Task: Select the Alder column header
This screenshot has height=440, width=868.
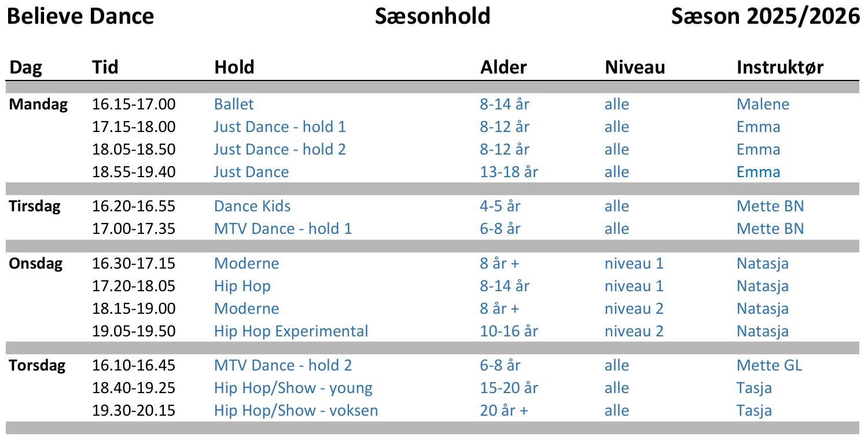Action: [503, 67]
